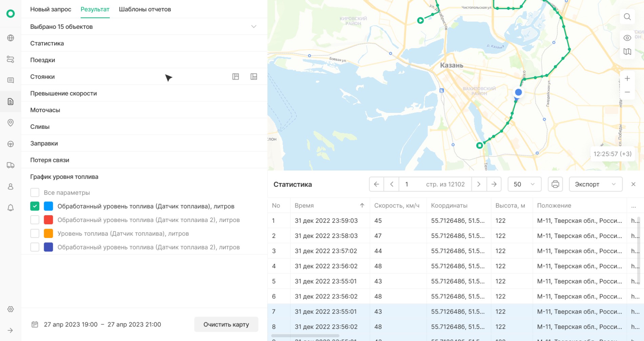
Task: Open the settings gear in the sidebar
Action: [11, 309]
